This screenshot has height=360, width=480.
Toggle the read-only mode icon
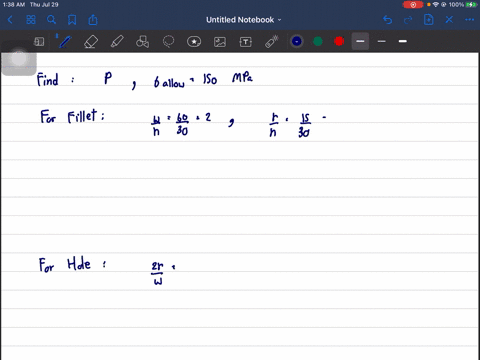[39, 42]
